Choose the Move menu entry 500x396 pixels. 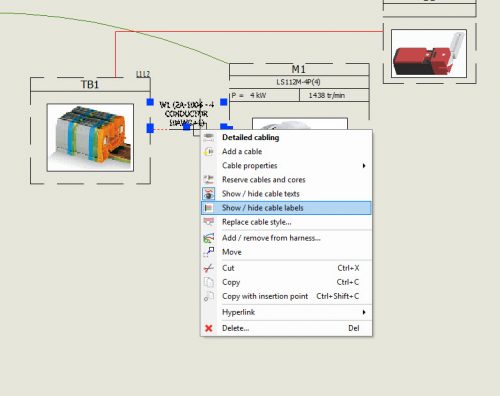click(286, 252)
